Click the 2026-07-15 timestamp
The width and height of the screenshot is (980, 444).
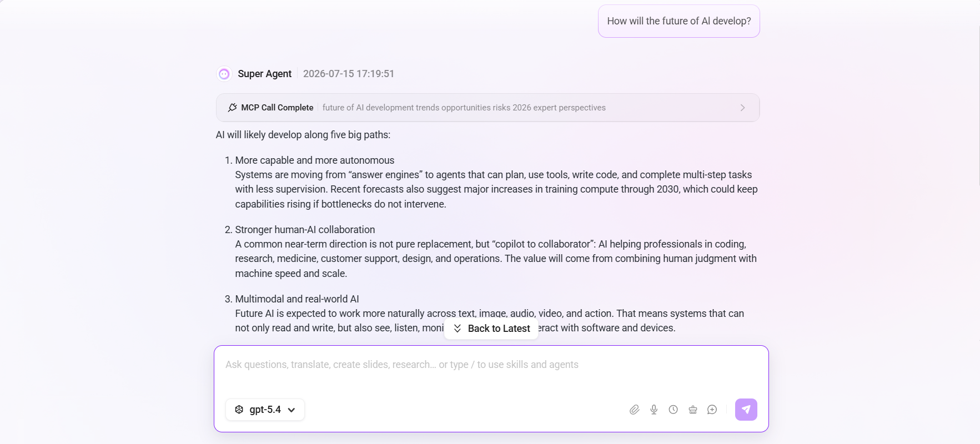349,74
